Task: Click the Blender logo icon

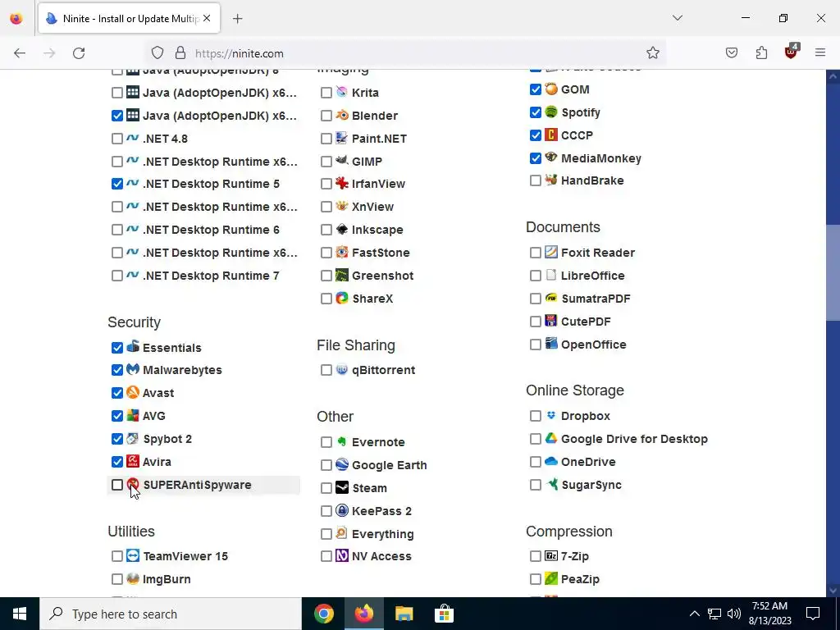Action: [342, 115]
